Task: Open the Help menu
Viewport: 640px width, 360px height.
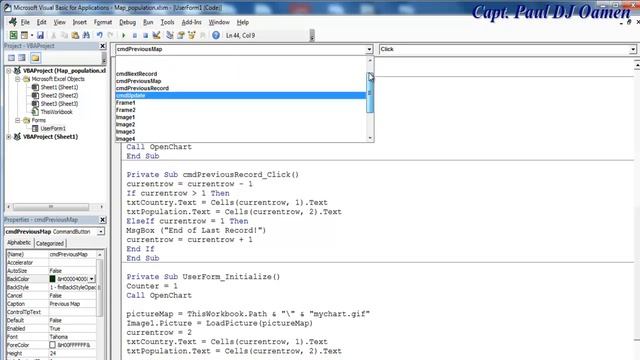Action: click(x=243, y=22)
